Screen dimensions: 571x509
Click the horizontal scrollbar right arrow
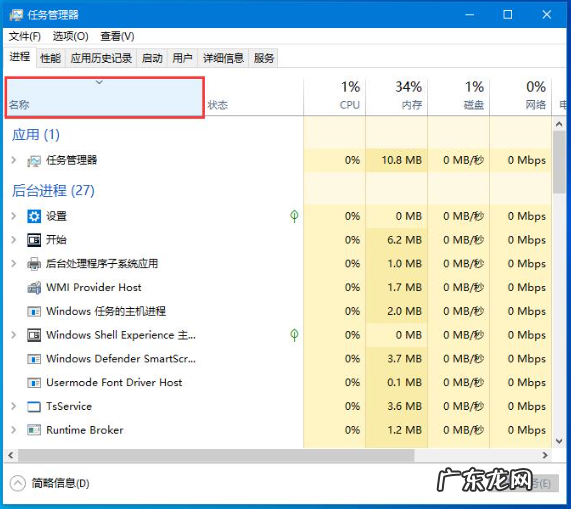[545, 455]
